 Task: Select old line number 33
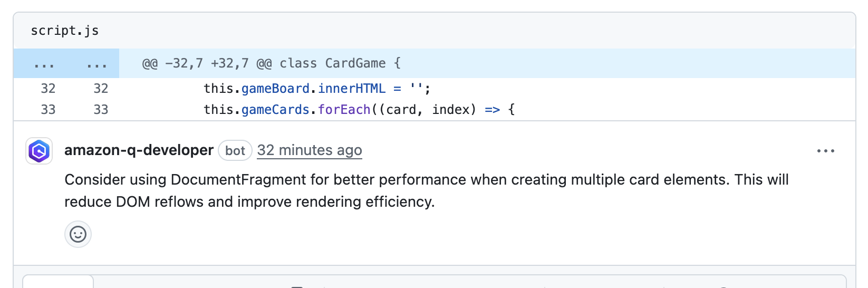coord(48,110)
